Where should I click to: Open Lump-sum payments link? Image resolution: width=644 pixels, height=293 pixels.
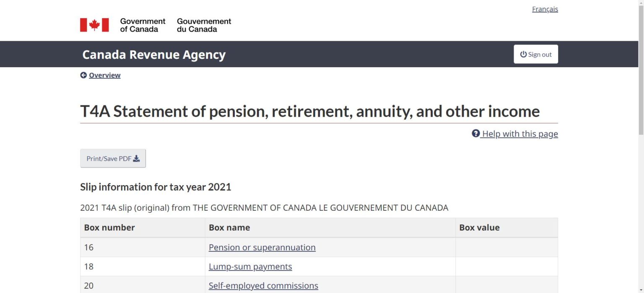[250, 267]
